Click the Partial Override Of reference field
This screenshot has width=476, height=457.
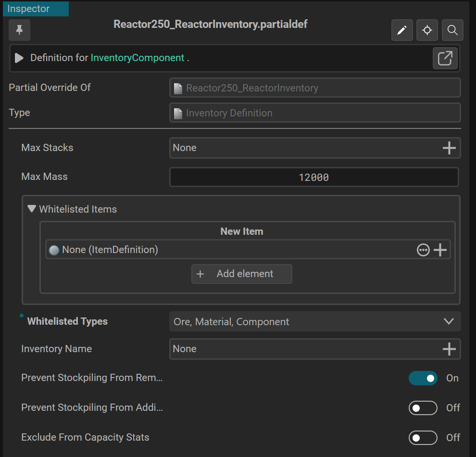pos(315,88)
